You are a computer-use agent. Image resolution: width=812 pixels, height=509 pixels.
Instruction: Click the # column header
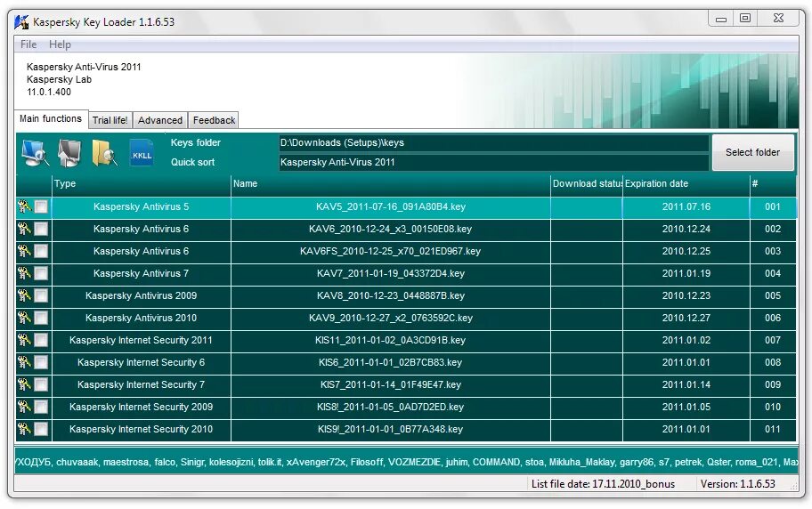pos(773,184)
